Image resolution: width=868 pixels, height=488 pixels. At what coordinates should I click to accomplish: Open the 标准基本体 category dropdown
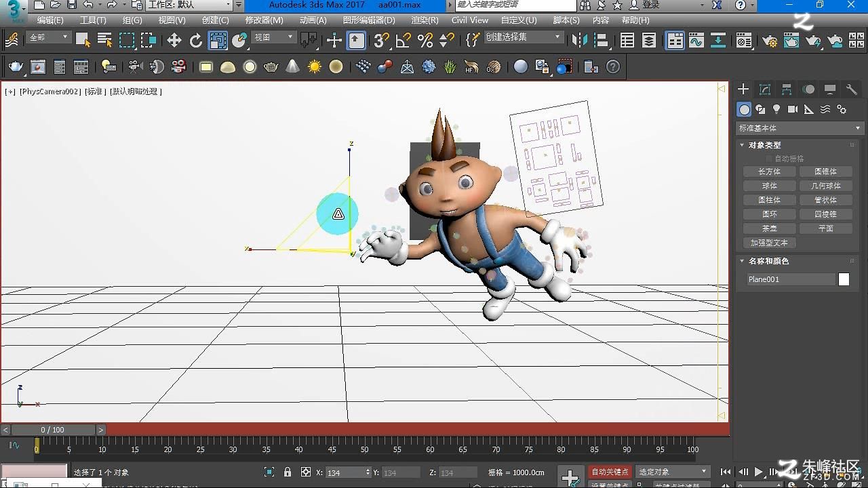tap(800, 128)
